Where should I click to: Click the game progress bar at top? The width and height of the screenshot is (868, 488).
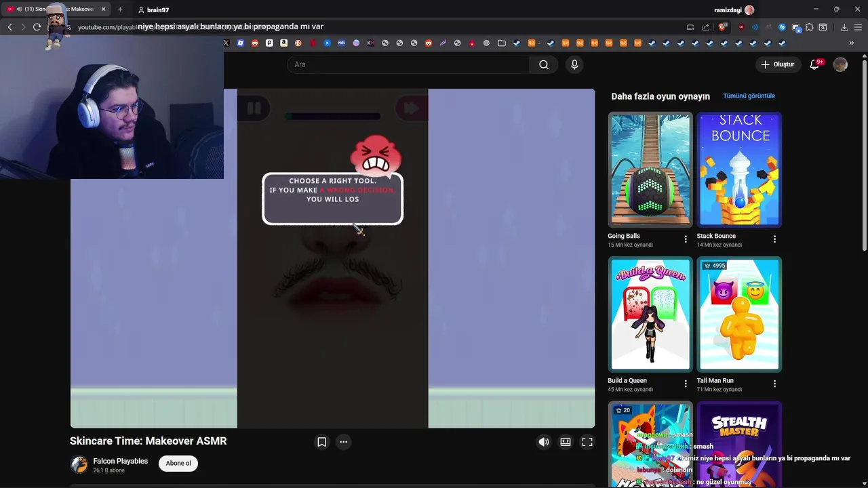[332, 117]
